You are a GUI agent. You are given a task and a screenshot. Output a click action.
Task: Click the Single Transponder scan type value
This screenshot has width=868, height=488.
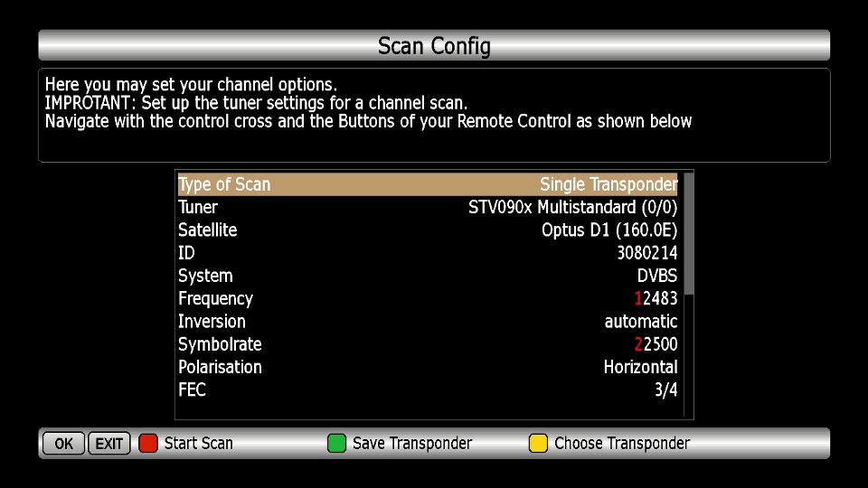608,184
